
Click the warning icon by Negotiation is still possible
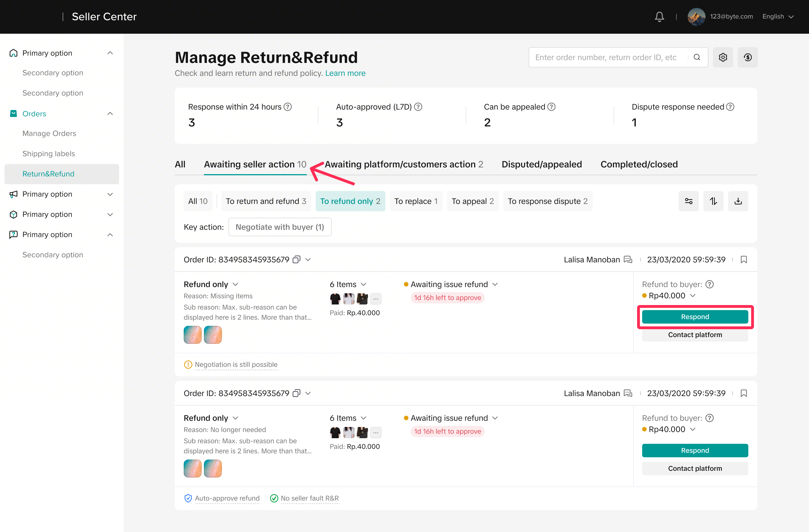pos(188,365)
